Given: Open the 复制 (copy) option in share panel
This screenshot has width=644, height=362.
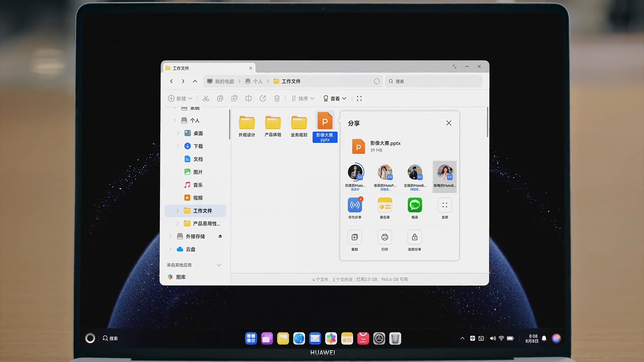Looking at the screenshot, I should [x=355, y=237].
